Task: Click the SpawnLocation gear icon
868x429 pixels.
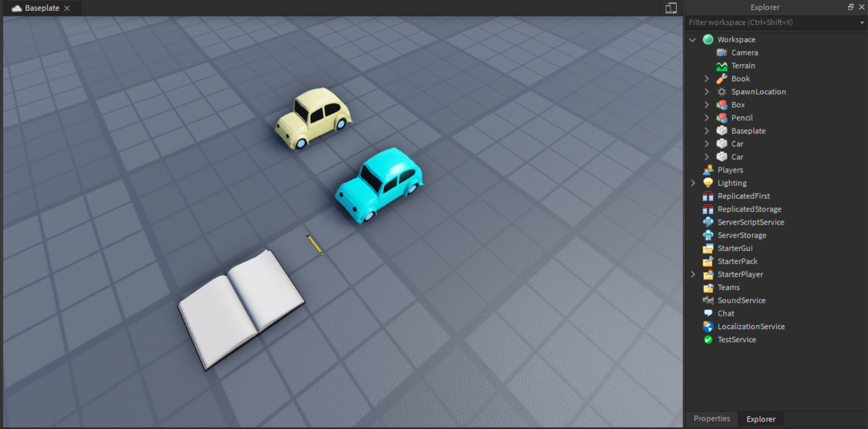Action: (x=722, y=92)
